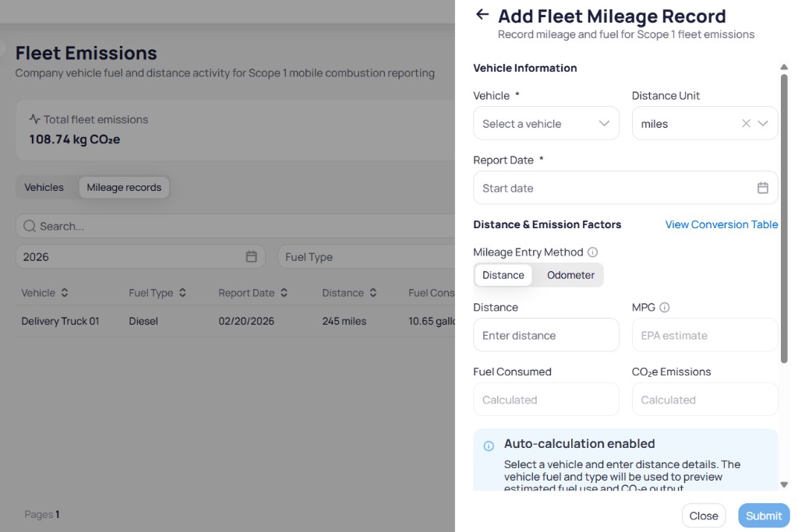Click the Fuel Cons column header
This screenshot has width=798, height=532.
pos(431,293)
